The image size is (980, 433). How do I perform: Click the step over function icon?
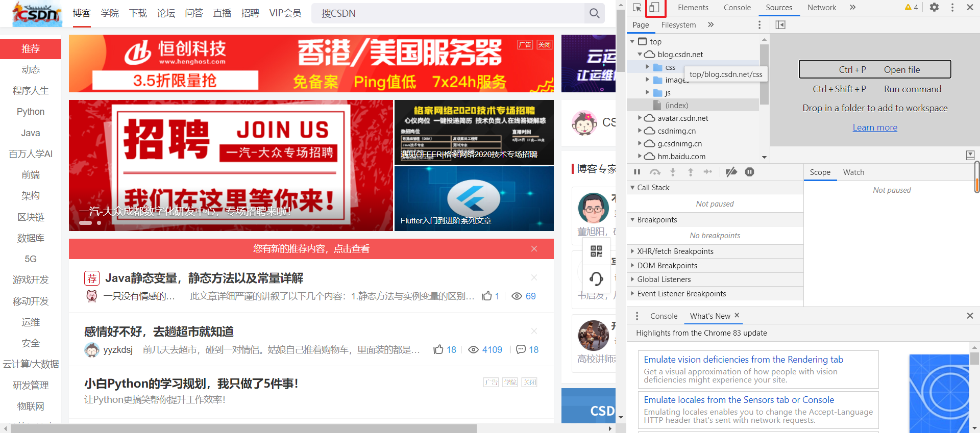(x=655, y=172)
